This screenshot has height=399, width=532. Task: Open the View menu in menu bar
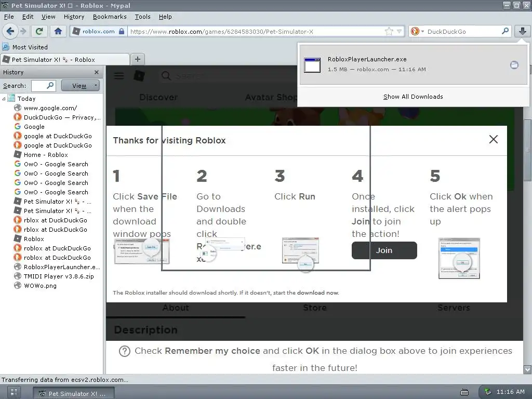[x=48, y=17]
